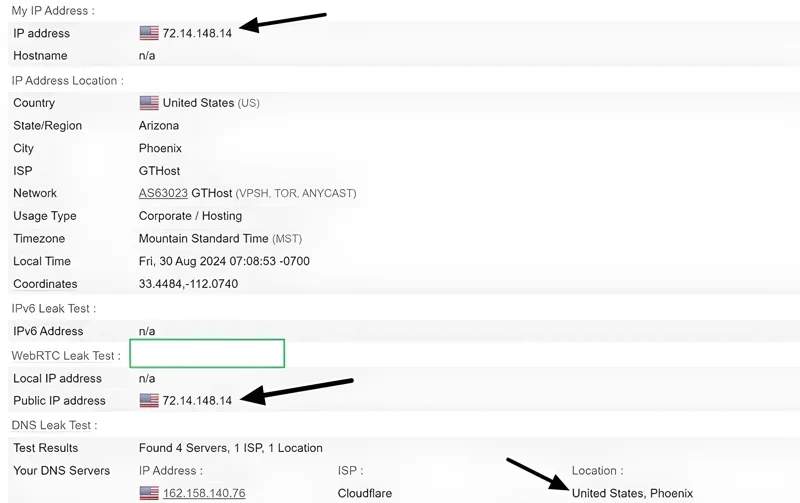The width and height of the screenshot is (800, 503).
Task: Click the Coordinates row label
Action: 45,284
